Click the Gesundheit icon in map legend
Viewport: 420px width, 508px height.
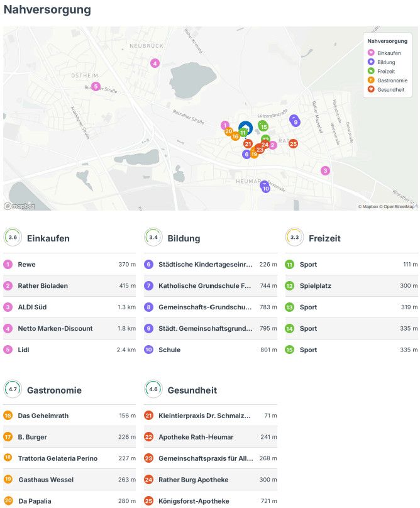click(x=371, y=89)
